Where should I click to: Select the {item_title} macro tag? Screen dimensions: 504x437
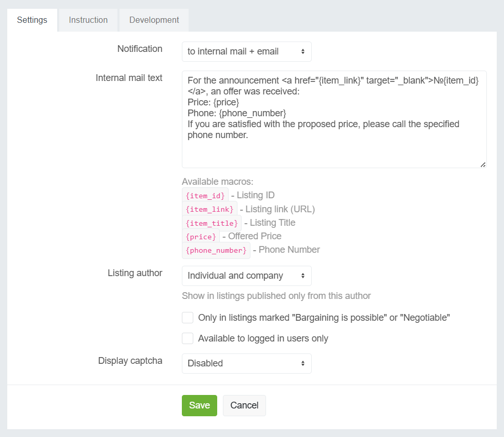click(211, 223)
